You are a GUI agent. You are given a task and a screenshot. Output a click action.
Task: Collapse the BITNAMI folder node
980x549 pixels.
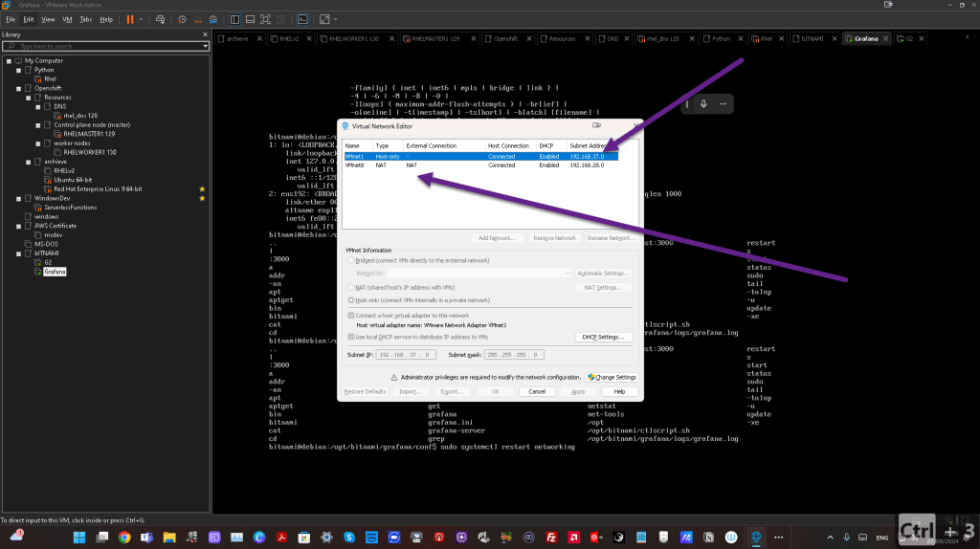coord(19,253)
